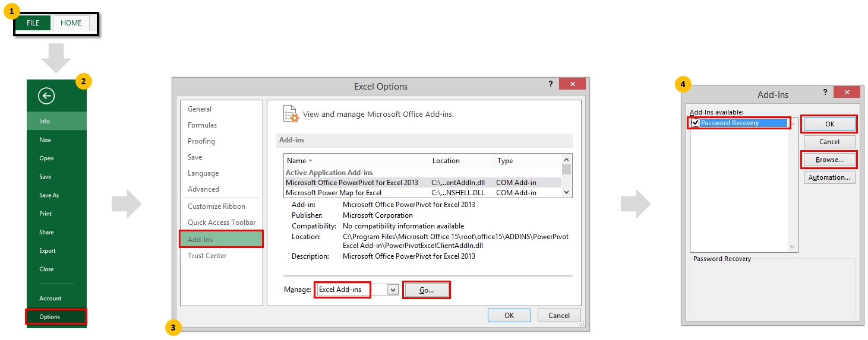Select Language category in Excel Options
This screenshot has width=868, height=340.
[x=221, y=173]
